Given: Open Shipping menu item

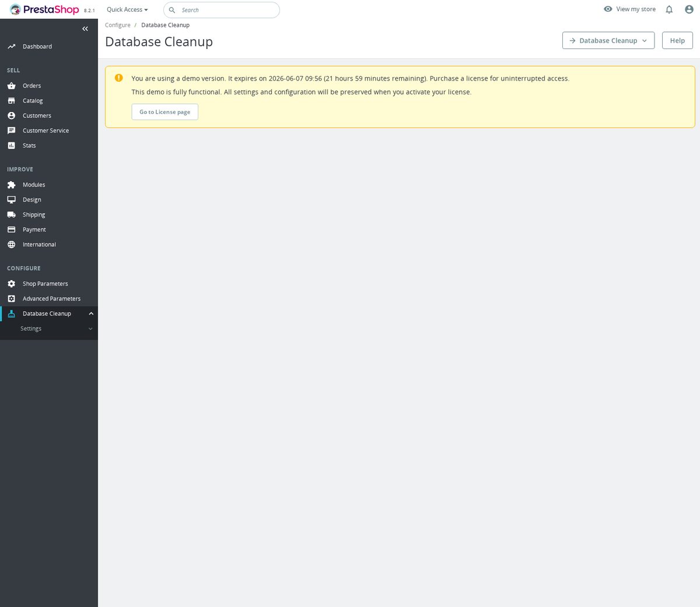Looking at the screenshot, I should [49, 215].
